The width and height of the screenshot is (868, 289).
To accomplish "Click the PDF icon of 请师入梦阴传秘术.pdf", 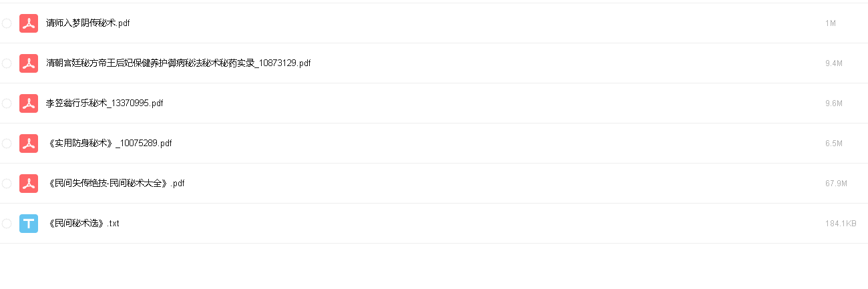I will tap(29, 23).
